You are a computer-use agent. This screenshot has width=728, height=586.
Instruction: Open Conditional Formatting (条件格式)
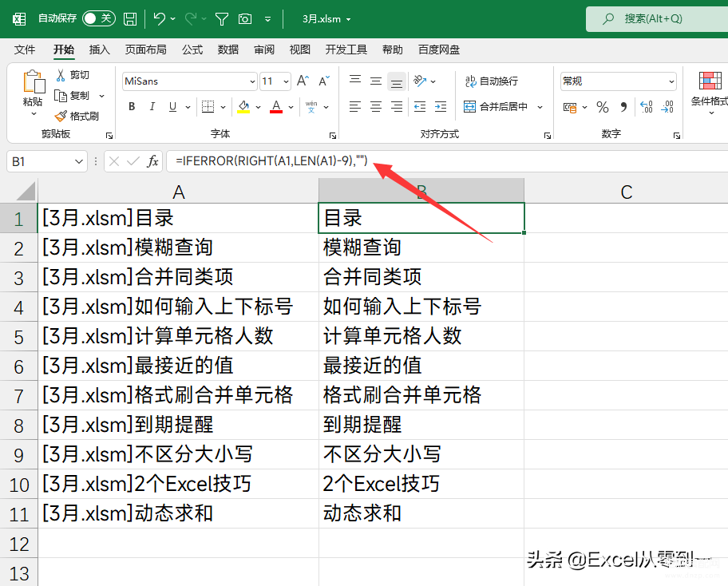click(x=709, y=93)
